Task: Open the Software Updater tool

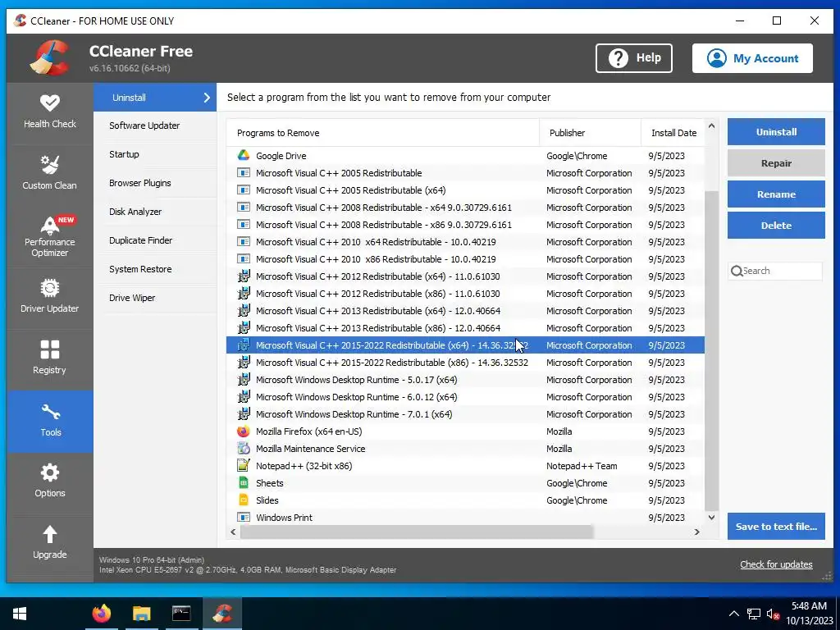Action: point(155,126)
